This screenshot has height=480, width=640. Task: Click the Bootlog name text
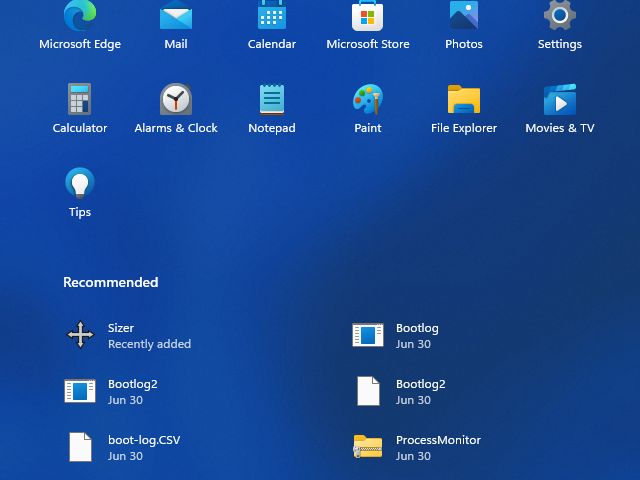pos(417,328)
